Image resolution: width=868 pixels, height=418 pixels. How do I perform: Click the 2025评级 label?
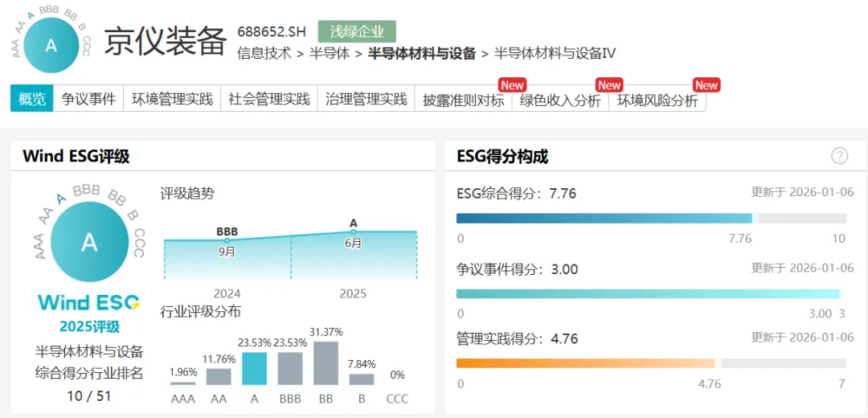[89, 327]
